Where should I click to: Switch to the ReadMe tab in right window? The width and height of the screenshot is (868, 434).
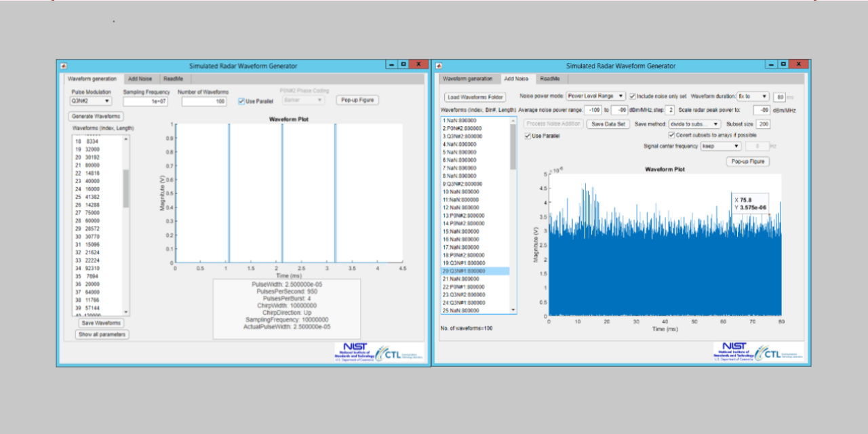[549, 79]
